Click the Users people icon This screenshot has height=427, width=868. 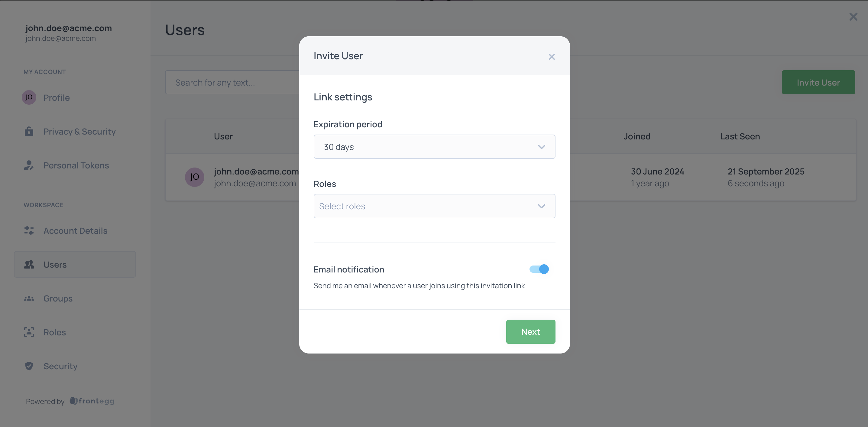tap(29, 264)
